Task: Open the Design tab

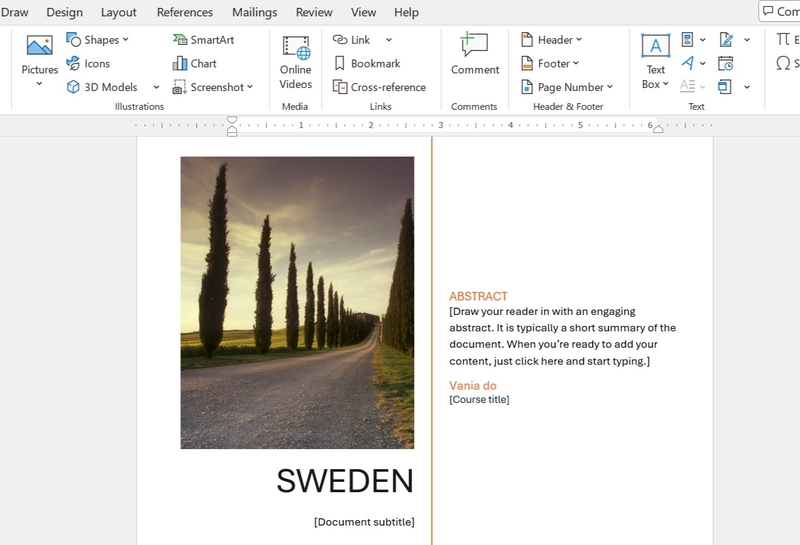Action: (x=64, y=12)
